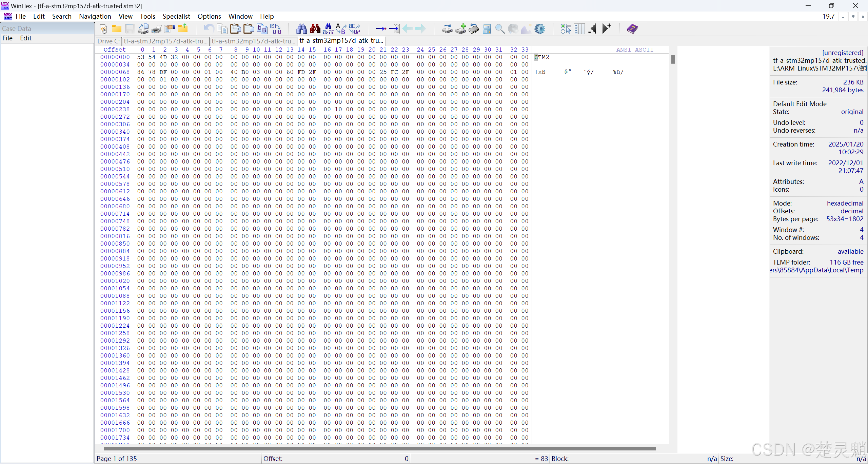The width and height of the screenshot is (868, 464).
Task: Switch to second tf-a-stm32mp157d-atk-tru tab
Action: [x=253, y=41]
